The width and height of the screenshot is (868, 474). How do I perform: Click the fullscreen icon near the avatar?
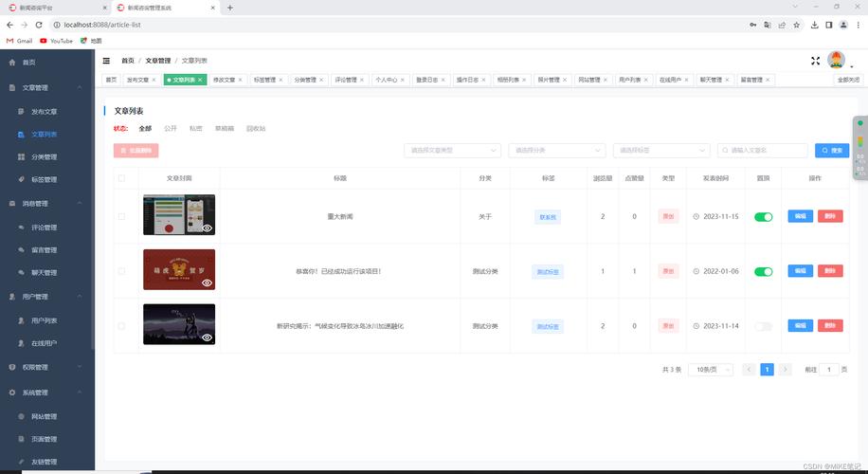pos(815,61)
